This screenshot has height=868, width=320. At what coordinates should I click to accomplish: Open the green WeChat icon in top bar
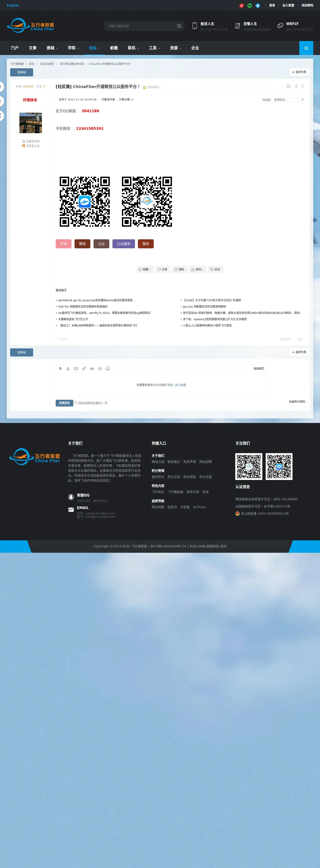point(250,5)
